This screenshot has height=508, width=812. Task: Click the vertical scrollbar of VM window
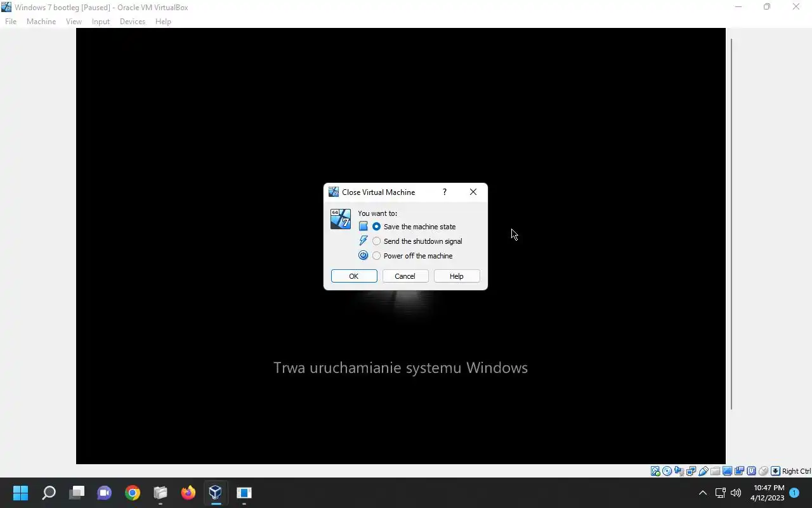[731, 224]
